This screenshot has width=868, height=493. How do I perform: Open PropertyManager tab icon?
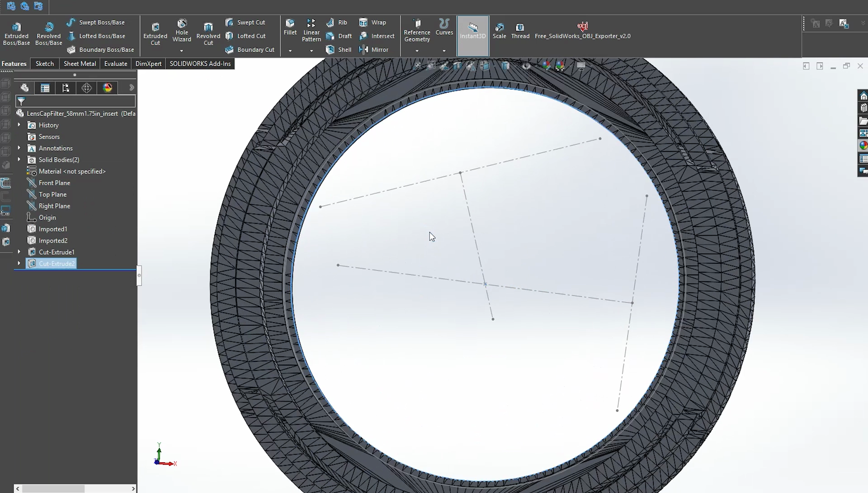[x=45, y=88]
